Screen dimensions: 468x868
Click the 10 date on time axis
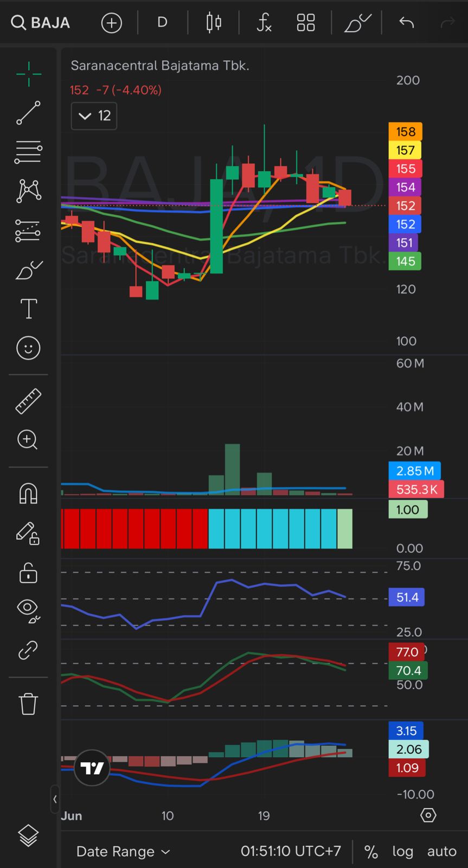(x=168, y=815)
